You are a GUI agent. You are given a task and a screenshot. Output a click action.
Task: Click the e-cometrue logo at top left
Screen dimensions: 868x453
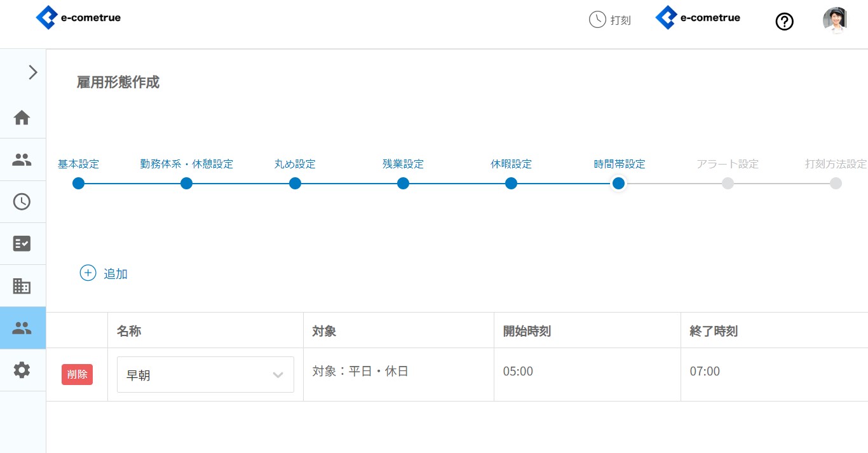78,18
